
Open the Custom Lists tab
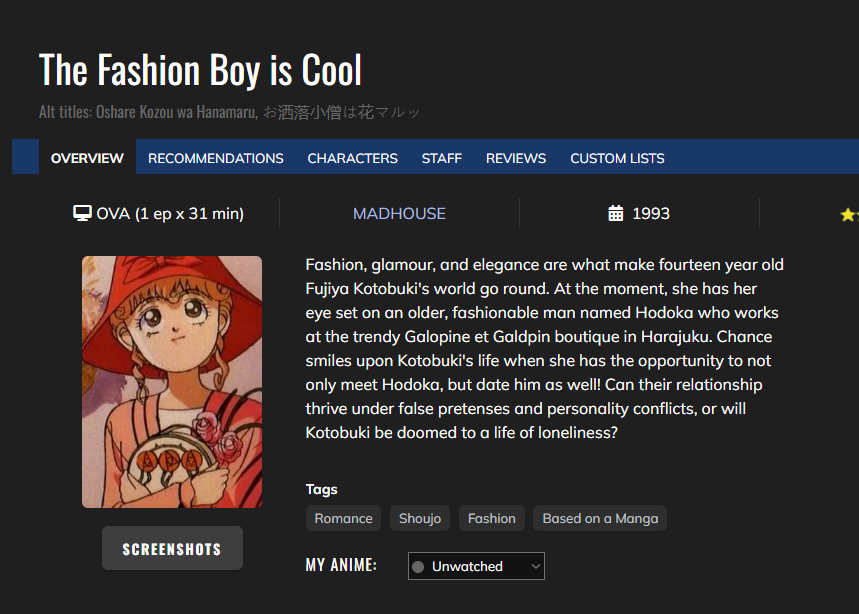click(617, 158)
